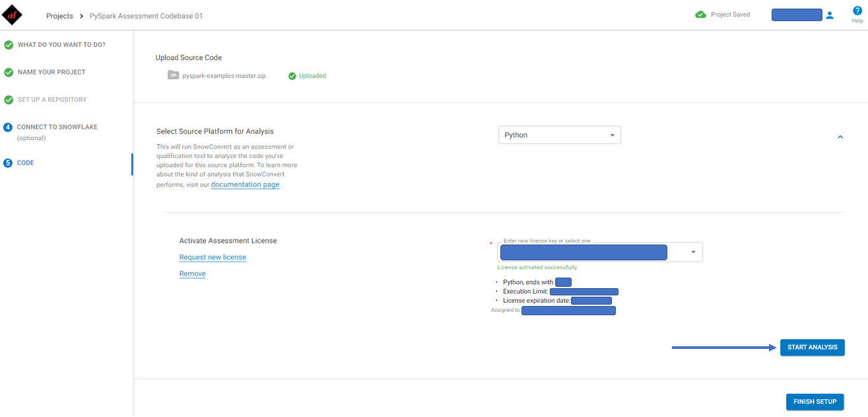Click the pyspark-examples-master.zip file name
This screenshot has width=868, height=417.
[224, 76]
